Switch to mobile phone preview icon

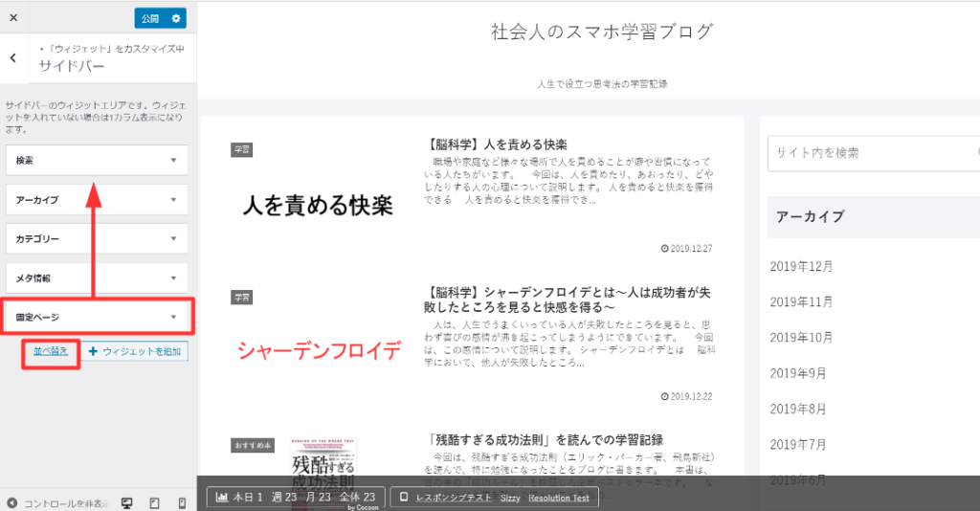click(x=182, y=502)
